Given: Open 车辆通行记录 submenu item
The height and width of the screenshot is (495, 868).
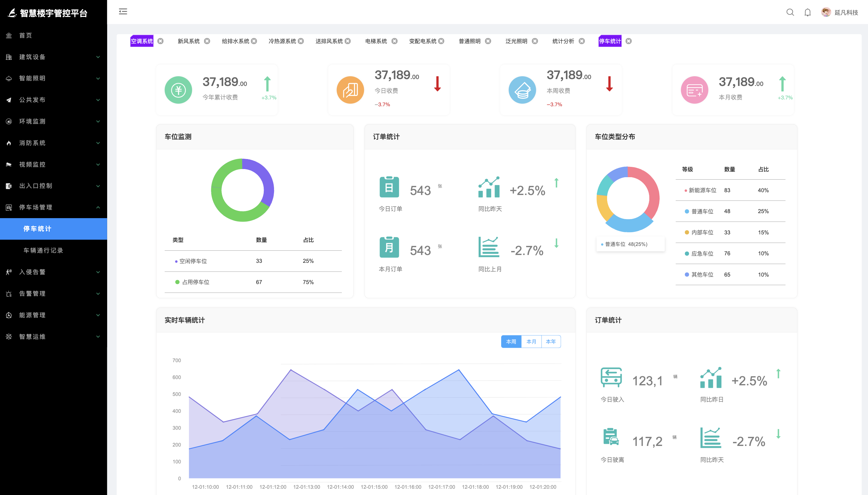Looking at the screenshot, I should click(x=43, y=251).
